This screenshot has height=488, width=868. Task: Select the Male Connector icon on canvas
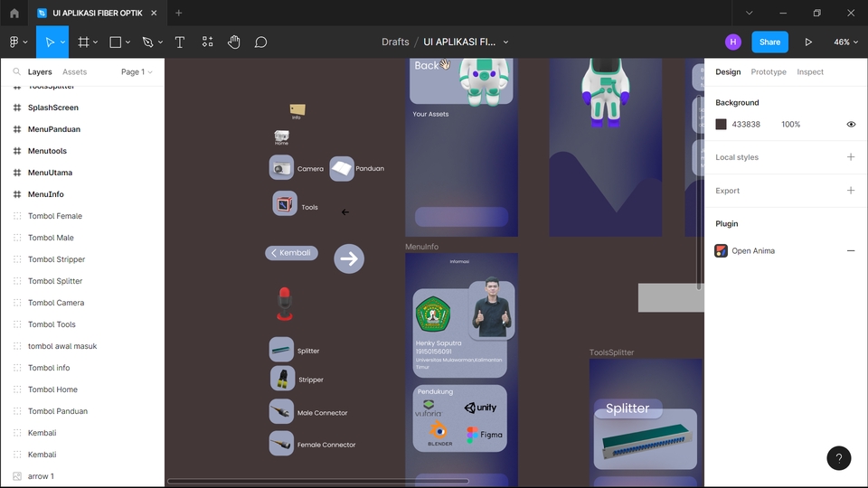(281, 412)
